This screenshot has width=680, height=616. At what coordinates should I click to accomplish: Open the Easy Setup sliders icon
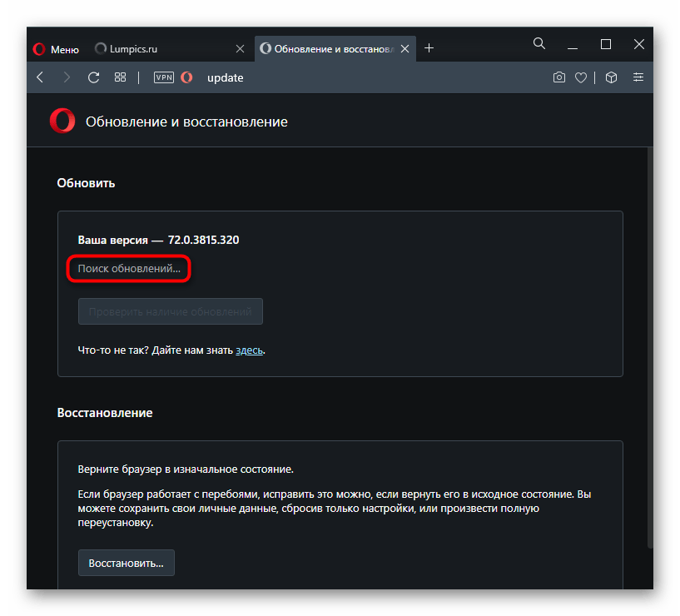click(638, 77)
